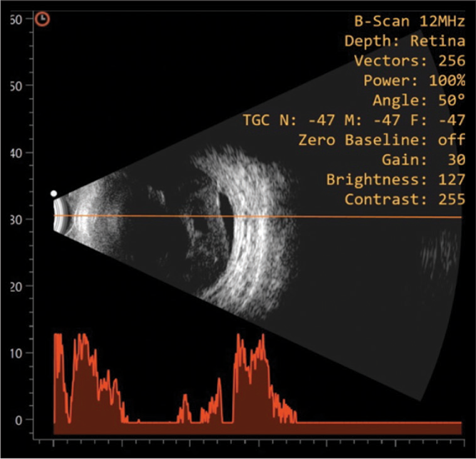Click the 0 mark on vertical scale

coord(19,420)
